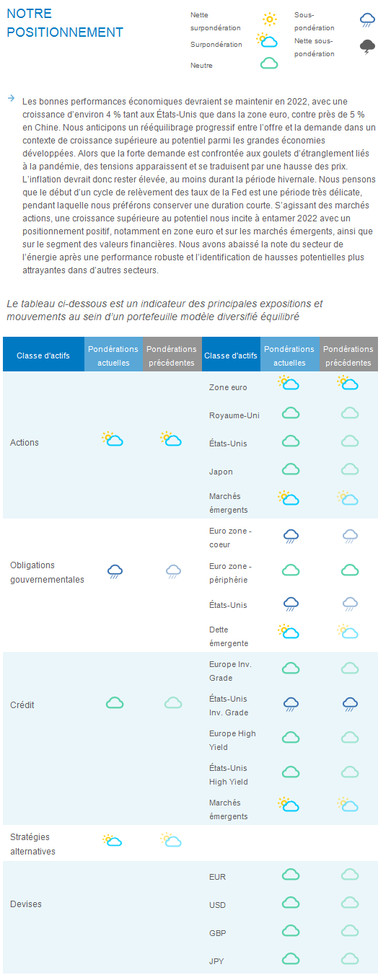Viewport: 391px width, 980px height.
Task: Click Crédit current neutral cloud icon
Action: 115,702
